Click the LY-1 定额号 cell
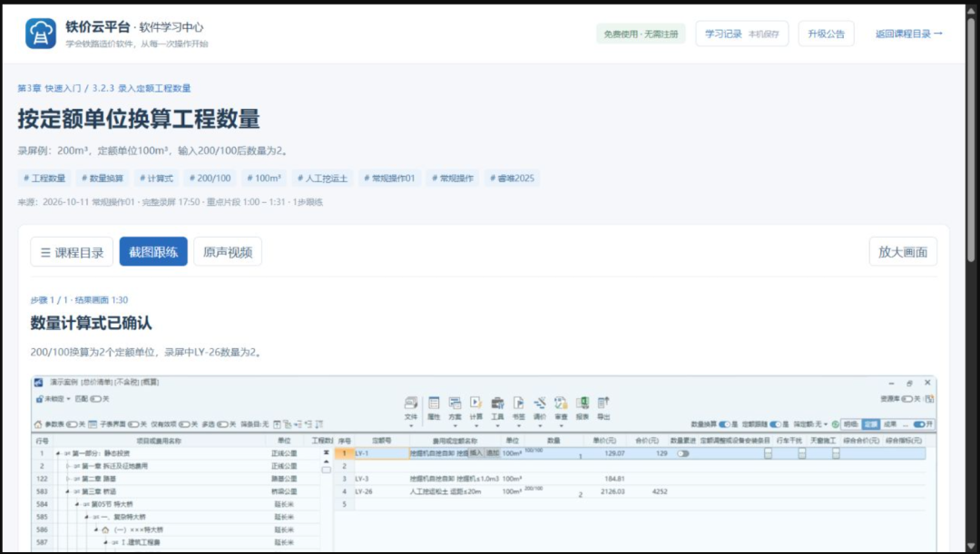Screen dimensions: 980x554 [381, 453]
